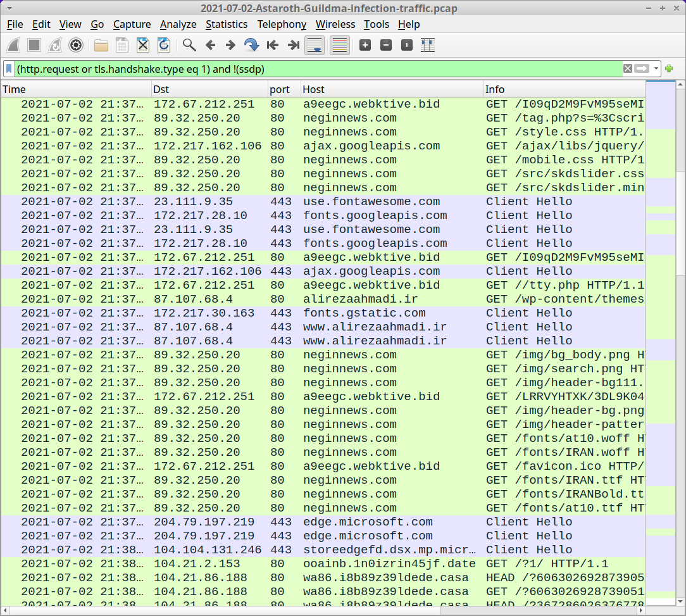Select the GET /tag.php request row
This screenshot has width=686, height=616.
(x=323, y=118)
